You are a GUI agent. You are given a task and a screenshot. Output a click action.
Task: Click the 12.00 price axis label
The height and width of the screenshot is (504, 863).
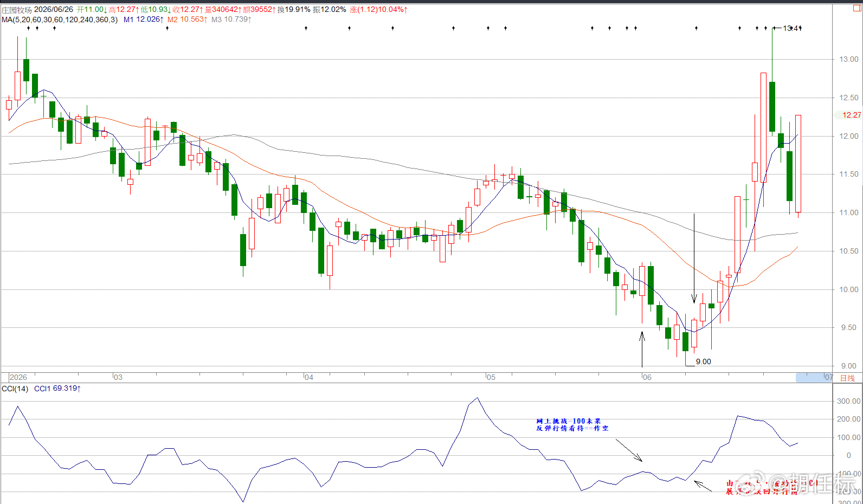pos(849,136)
